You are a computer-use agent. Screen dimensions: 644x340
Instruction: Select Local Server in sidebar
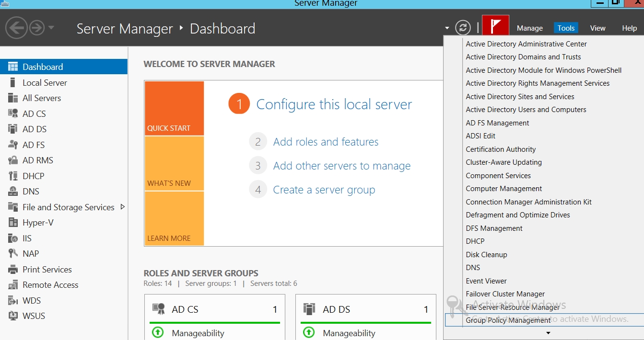coord(45,83)
